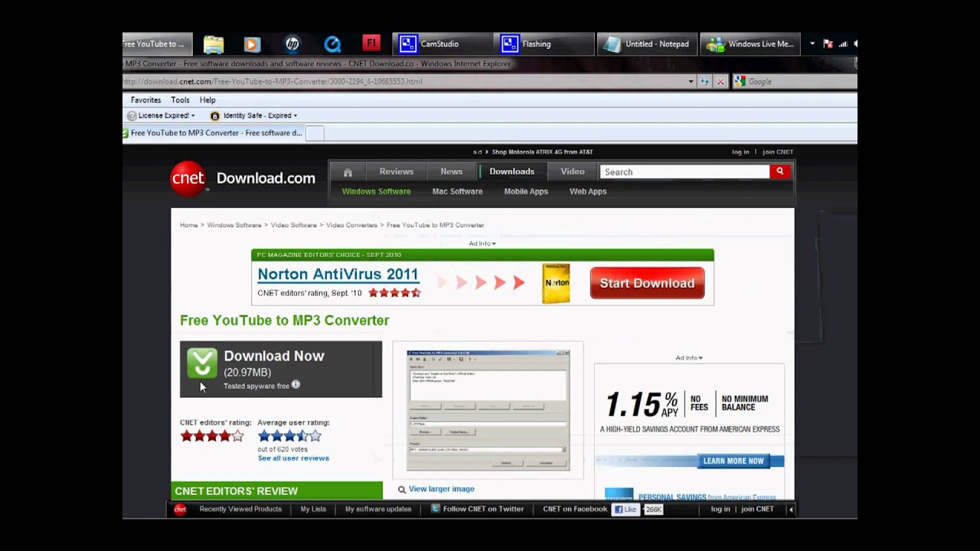Open the Help menu
The image size is (980, 551).
point(207,100)
